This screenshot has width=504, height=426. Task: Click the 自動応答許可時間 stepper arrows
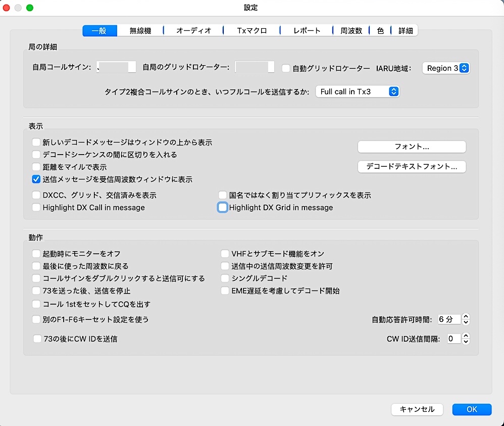coord(466,319)
